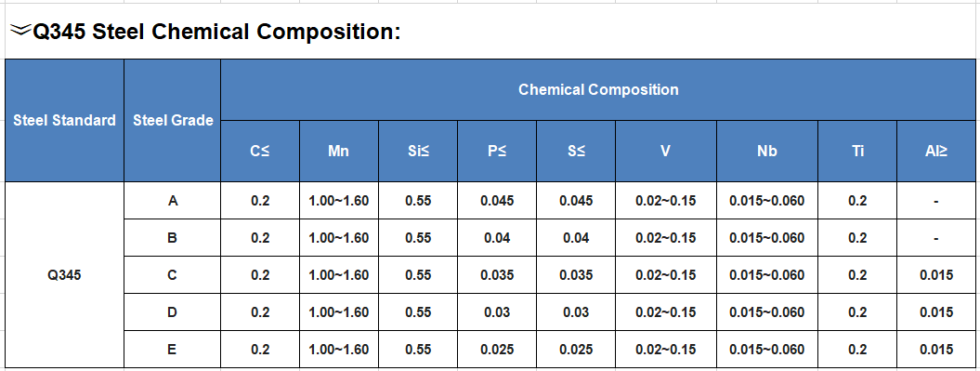Click the C≤ column header
980x371 pixels.
(x=260, y=151)
